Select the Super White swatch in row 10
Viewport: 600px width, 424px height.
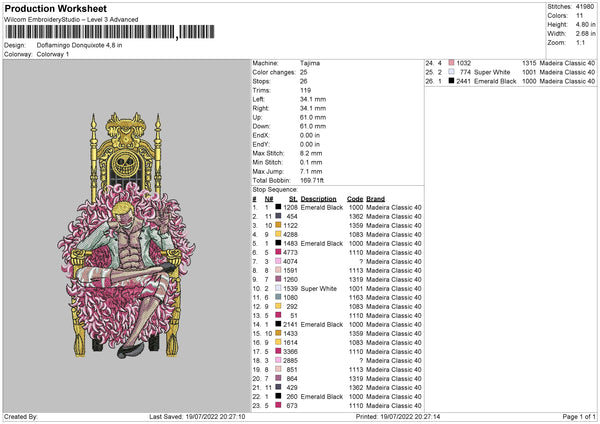[278, 288]
